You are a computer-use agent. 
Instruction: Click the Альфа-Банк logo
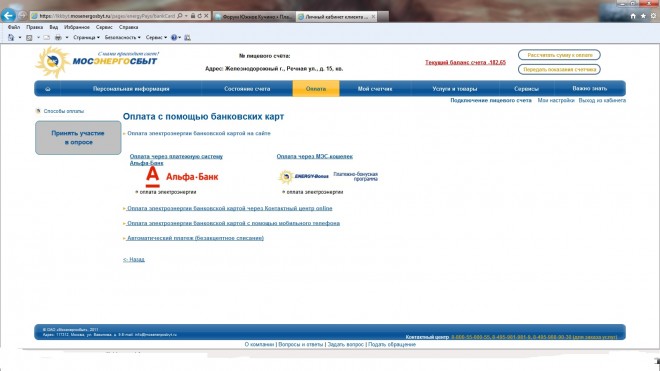click(182, 177)
